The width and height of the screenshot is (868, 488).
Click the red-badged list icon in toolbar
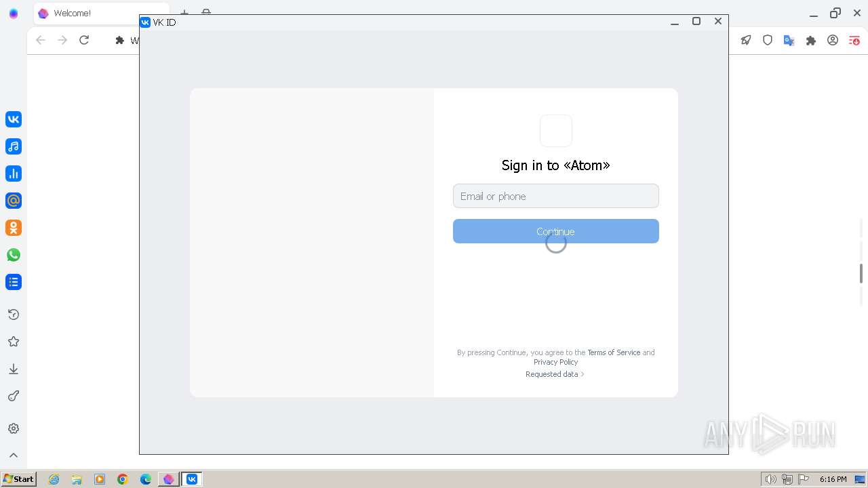[x=854, y=40]
